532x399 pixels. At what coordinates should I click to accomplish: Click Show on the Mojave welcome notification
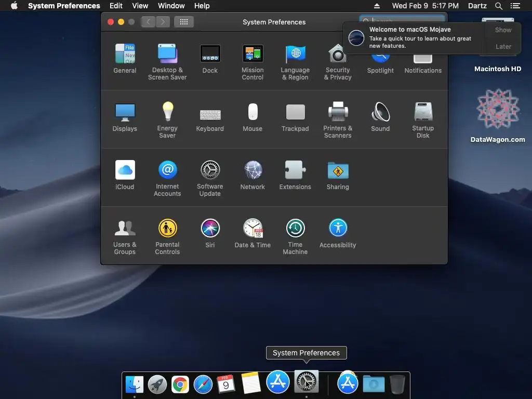click(503, 30)
